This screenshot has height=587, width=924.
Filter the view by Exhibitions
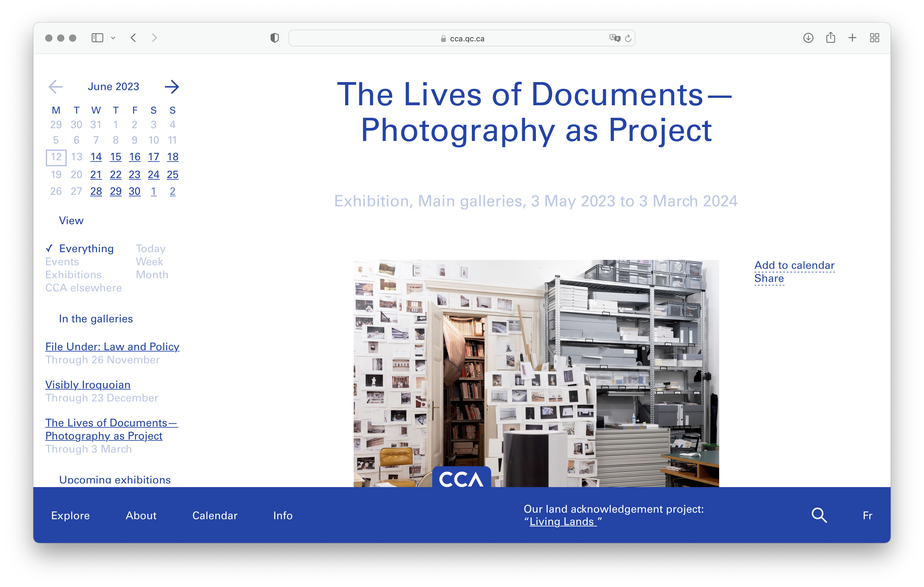click(73, 275)
